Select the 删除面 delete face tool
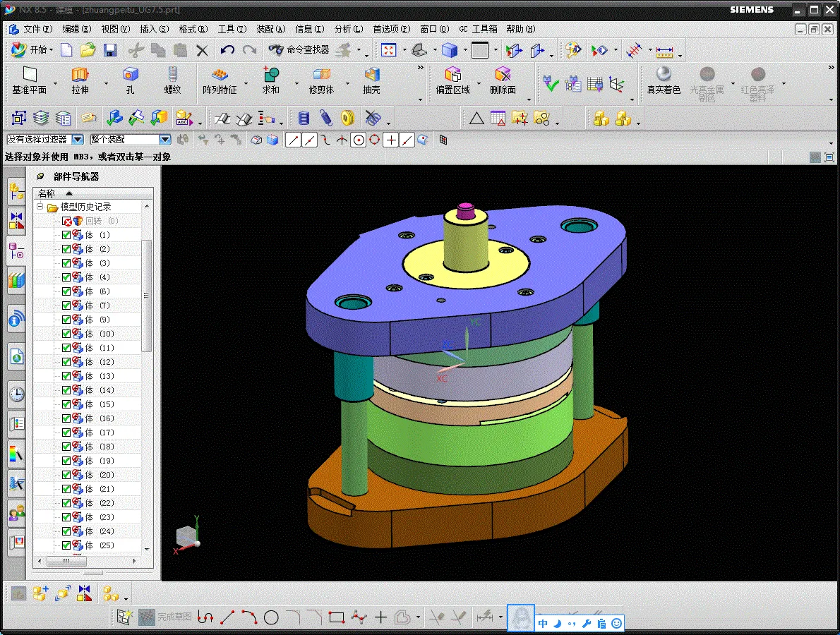 pyautogui.click(x=503, y=80)
